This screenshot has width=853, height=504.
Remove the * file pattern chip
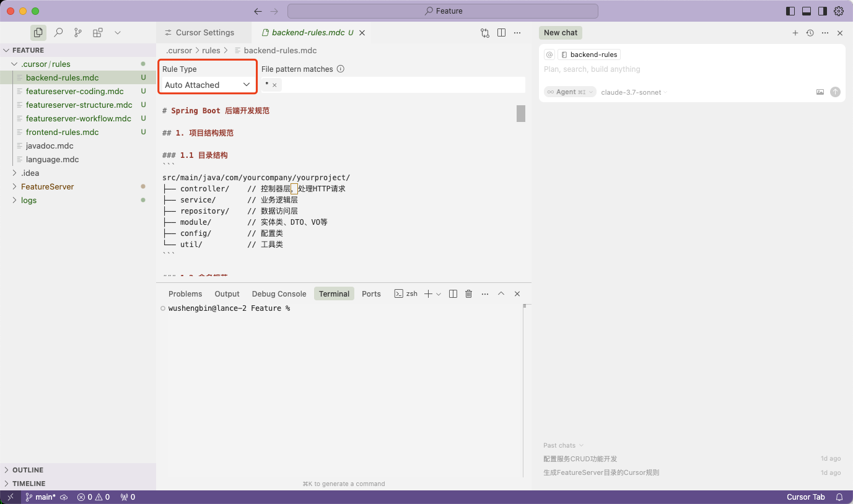[x=274, y=85]
